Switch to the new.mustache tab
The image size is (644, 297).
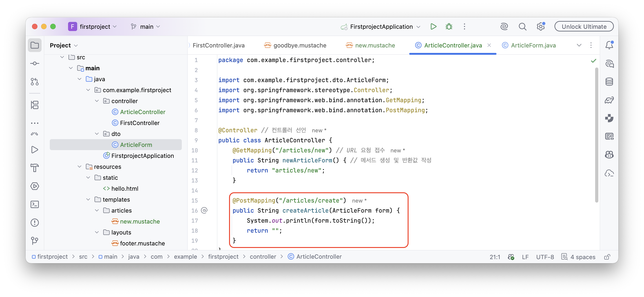click(x=370, y=45)
